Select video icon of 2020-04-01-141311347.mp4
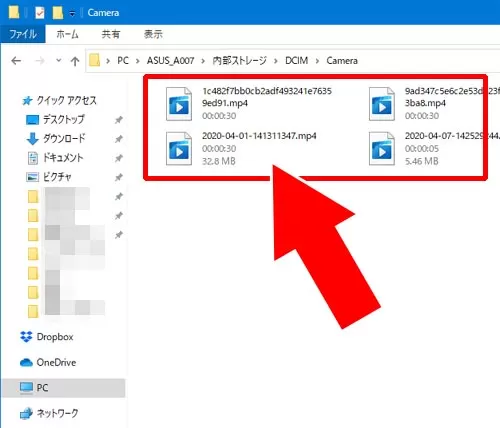 point(179,148)
